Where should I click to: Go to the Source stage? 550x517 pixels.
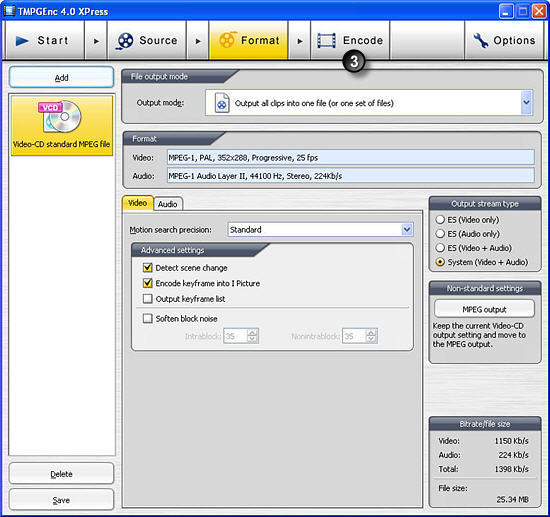[147, 40]
